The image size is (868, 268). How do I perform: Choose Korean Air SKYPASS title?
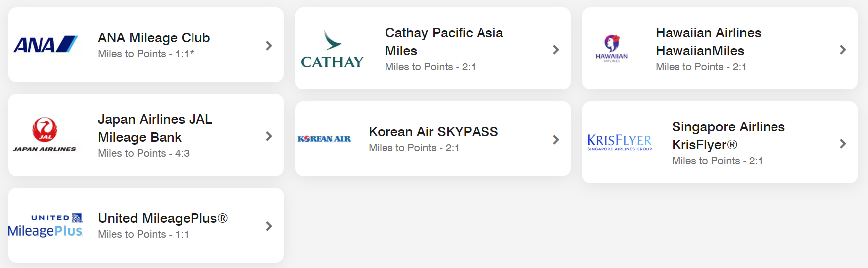pos(433,132)
